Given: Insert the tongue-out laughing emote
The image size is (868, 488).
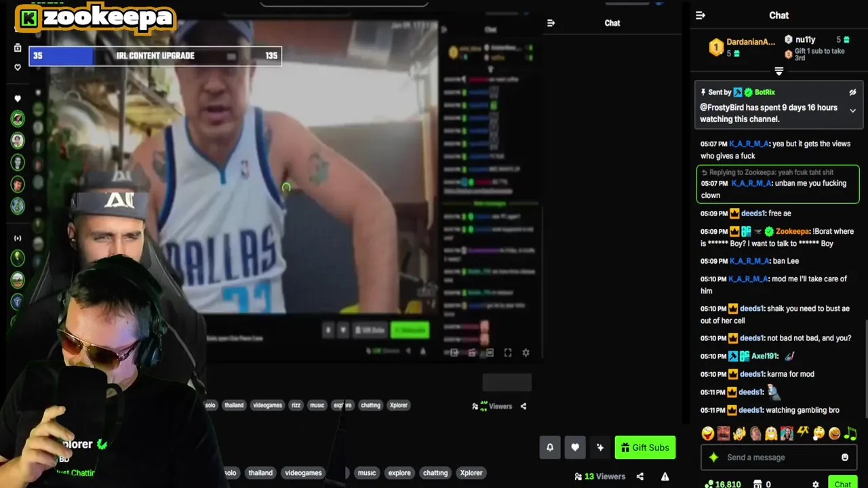Looking at the screenshot, I should point(707,433).
